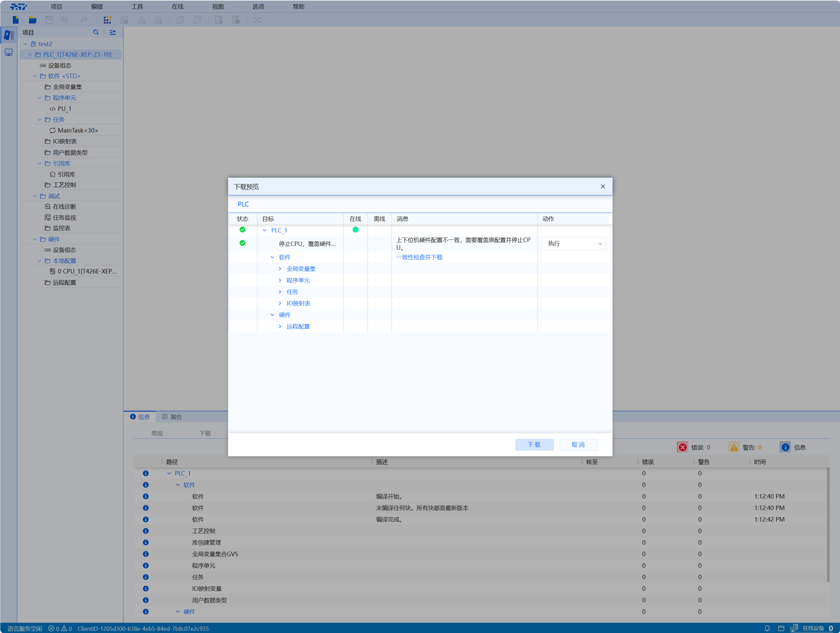Select the project tree sidebar icon
840x633 pixels.
pos(8,35)
